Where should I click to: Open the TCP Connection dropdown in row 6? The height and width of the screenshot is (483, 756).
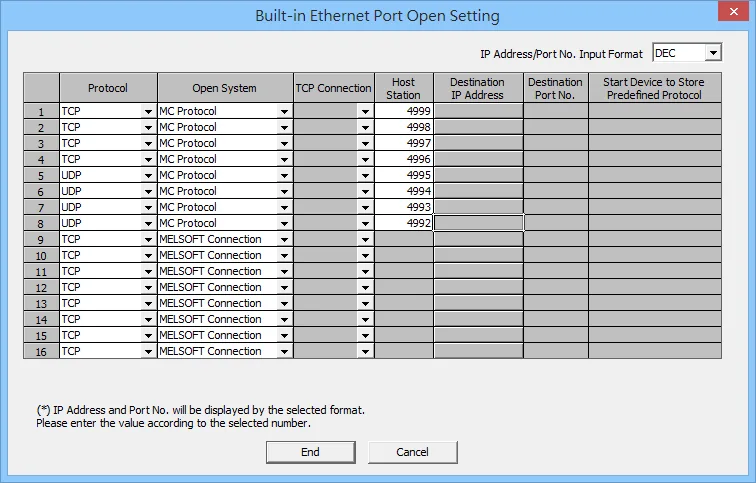coord(365,191)
